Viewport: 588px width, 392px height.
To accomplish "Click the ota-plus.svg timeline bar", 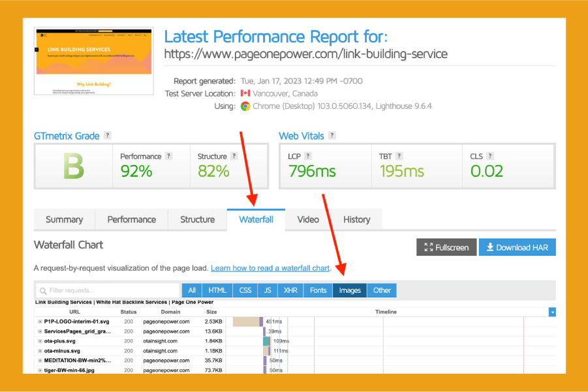I will pos(266,341).
